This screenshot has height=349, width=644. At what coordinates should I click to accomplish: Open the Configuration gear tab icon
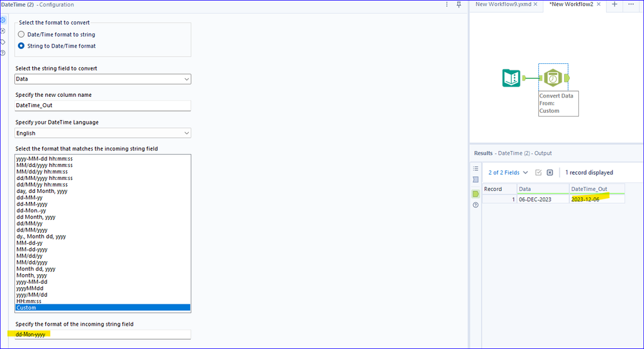point(3,20)
